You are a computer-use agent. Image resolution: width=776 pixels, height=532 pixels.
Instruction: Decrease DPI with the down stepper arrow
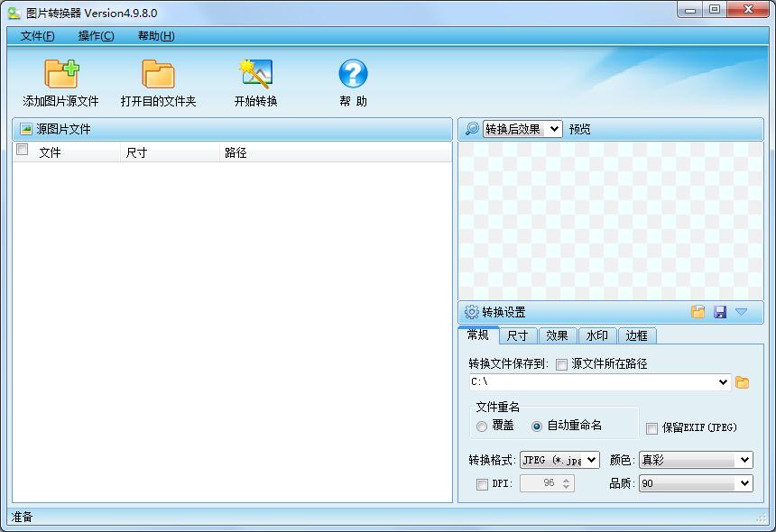click(566, 487)
